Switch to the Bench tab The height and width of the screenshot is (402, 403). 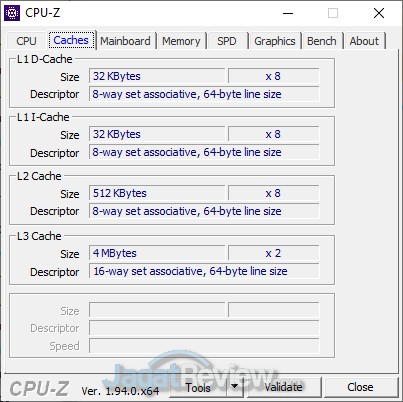point(322,41)
